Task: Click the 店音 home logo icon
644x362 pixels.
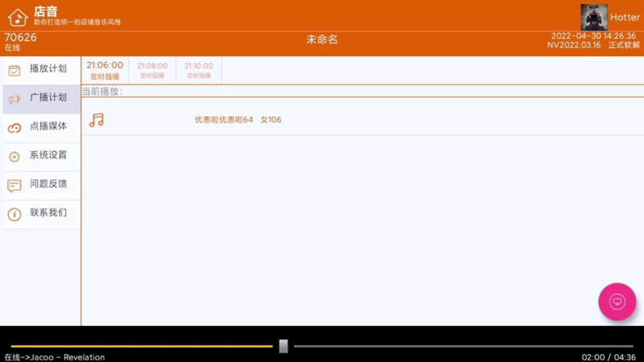Action: (x=18, y=16)
